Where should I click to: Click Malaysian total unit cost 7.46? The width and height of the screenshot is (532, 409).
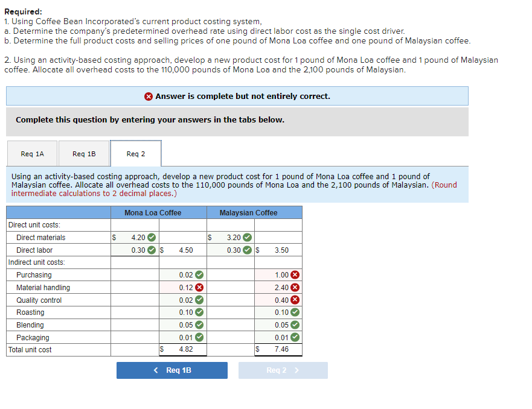pyautogui.click(x=278, y=349)
